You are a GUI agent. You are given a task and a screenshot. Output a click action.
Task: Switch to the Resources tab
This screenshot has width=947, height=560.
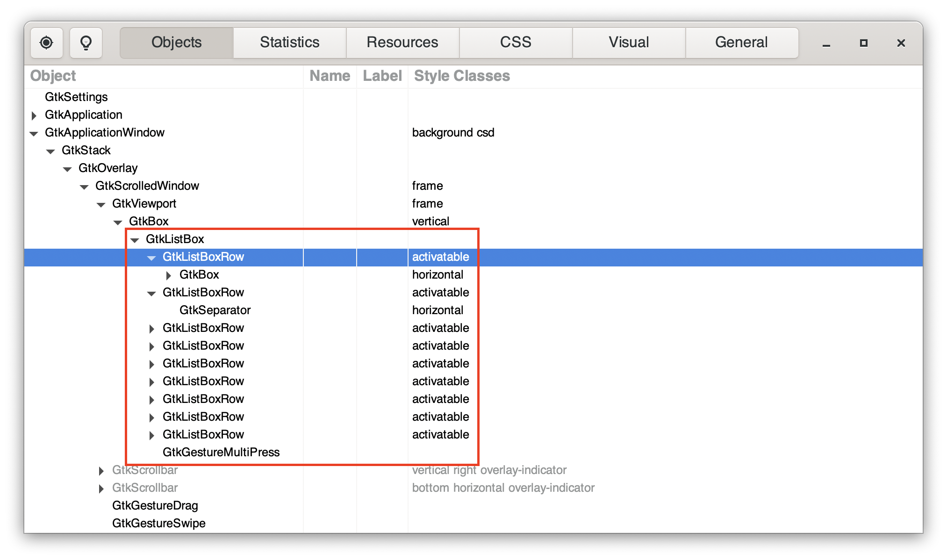[x=402, y=43]
